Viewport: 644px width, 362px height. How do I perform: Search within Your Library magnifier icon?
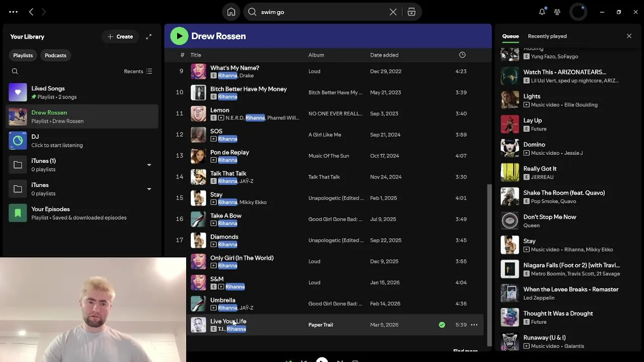coord(15,71)
